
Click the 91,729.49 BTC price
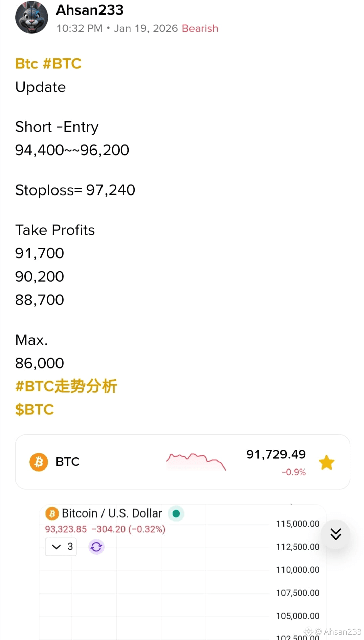point(276,454)
